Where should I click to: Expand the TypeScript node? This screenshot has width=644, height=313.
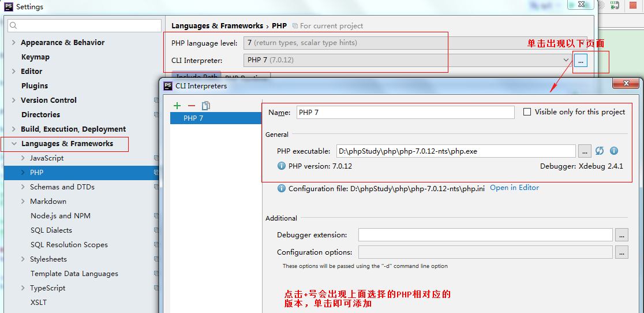pyautogui.click(x=23, y=288)
